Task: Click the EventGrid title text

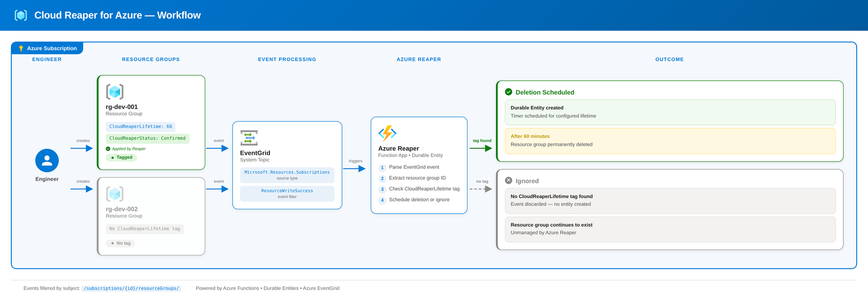Action: coord(255,153)
